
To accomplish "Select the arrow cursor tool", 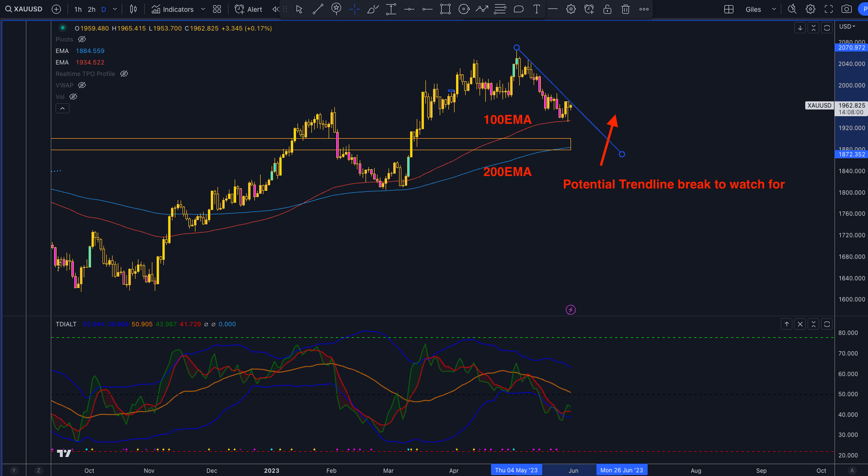I will pyautogui.click(x=300, y=9).
